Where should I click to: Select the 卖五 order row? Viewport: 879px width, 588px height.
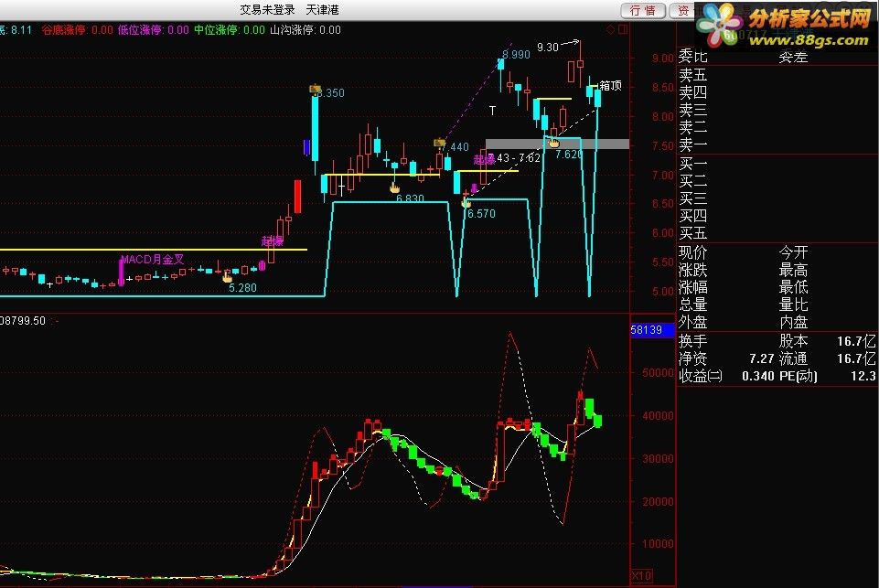[x=777, y=75]
